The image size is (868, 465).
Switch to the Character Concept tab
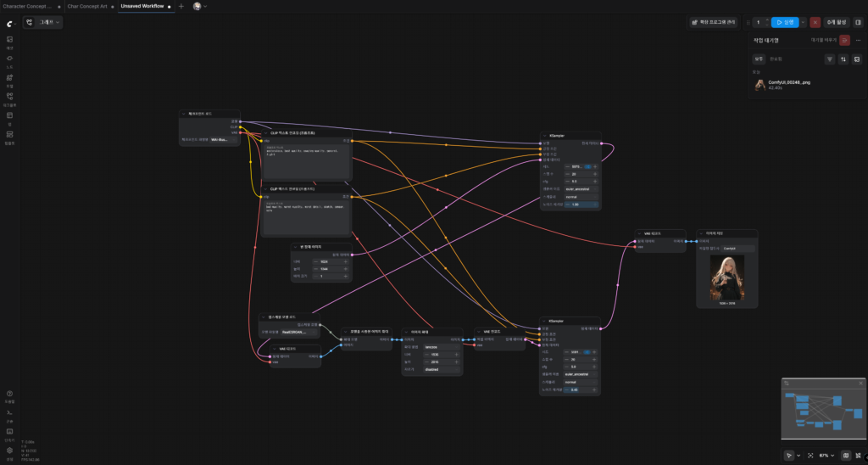(x=28, y=6)
